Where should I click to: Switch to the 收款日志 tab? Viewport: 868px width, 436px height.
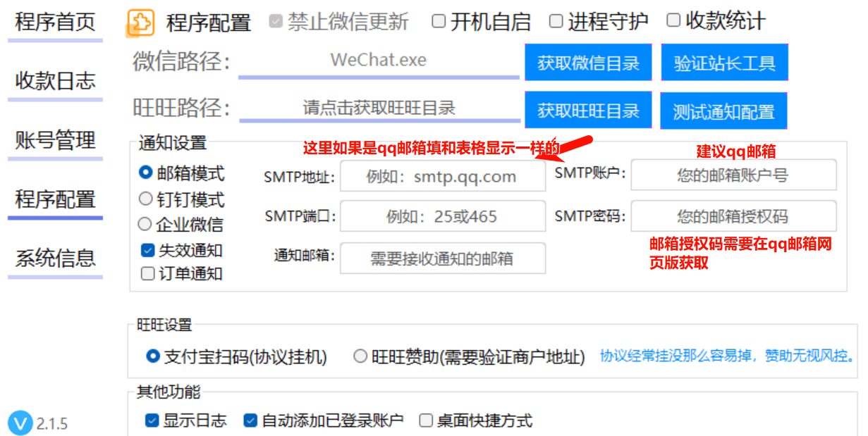(x=55, y=81)
